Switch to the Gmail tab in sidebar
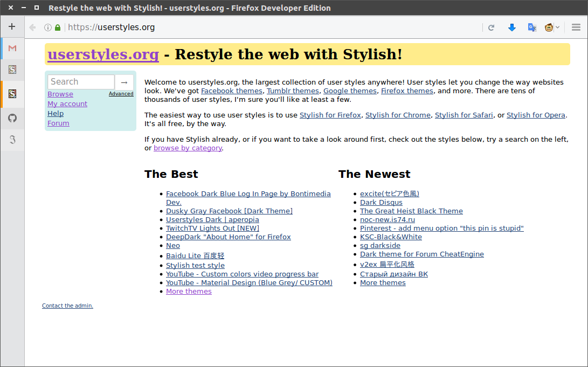The height and width of the screenshot is (367, 588). [12, 49]
